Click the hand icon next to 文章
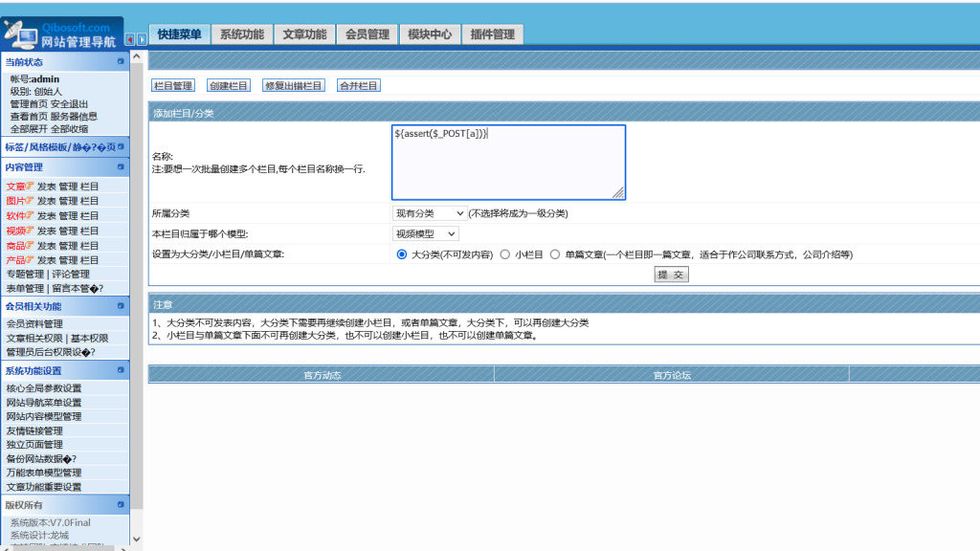 tap(31, 187)
